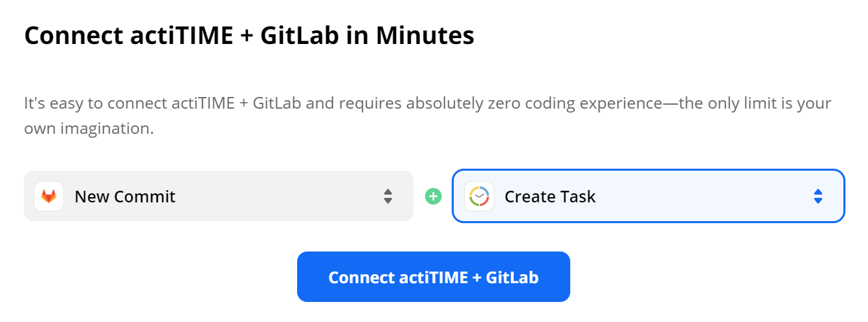Open the Create Task action dropdown
Screen dimensions: 868x322
[648, 196]
